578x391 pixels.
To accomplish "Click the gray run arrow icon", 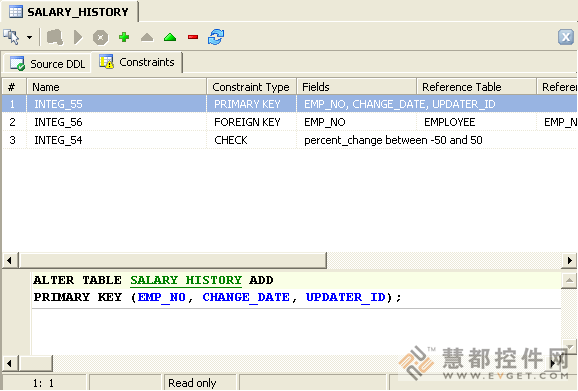I will click(78, 37).
